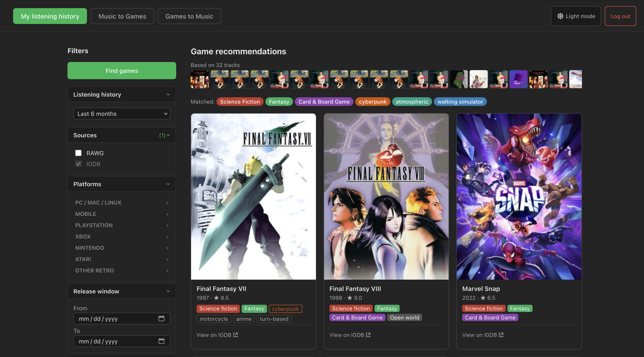Switch to Games to Music tab

pyautogui.click(x=189, y=16)
